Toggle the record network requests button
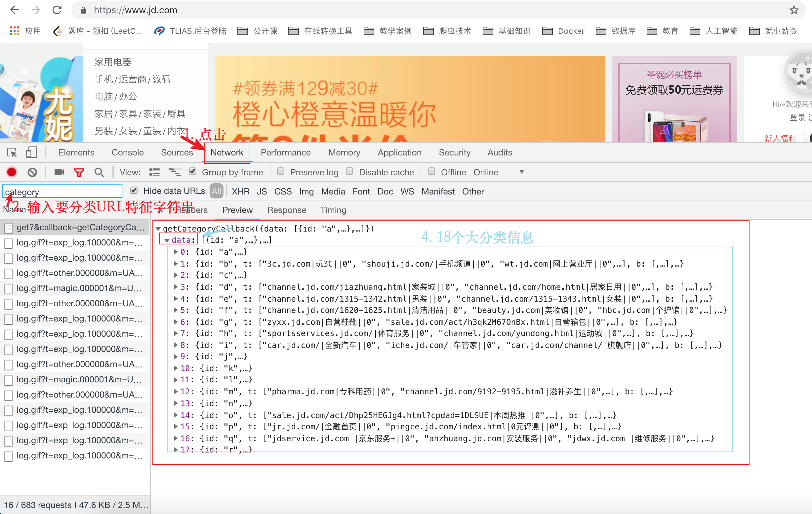The image size is (812, 514). click(11, 172)
